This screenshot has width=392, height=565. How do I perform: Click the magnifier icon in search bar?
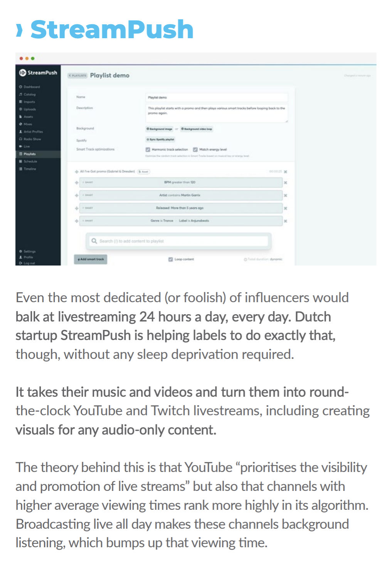click(x=94, y=241)
